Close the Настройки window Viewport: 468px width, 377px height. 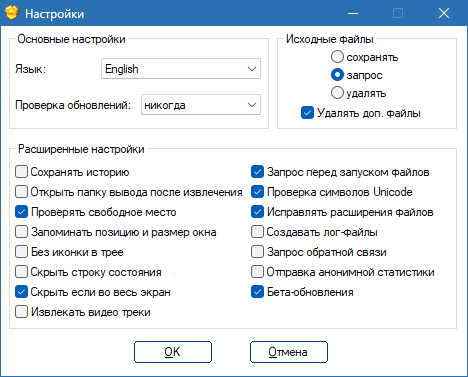coord(444,13)
